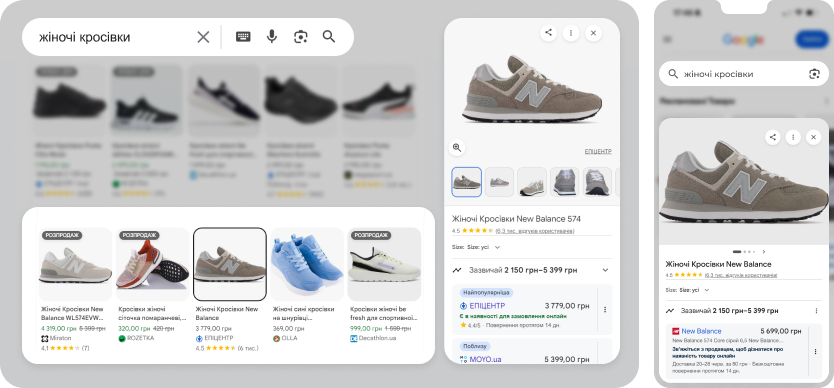Open the Size dropdown on the mobile card
Image resolution: width=834 pixels, height=388 pixels.
pyautogui.click(x=687, y=290)
